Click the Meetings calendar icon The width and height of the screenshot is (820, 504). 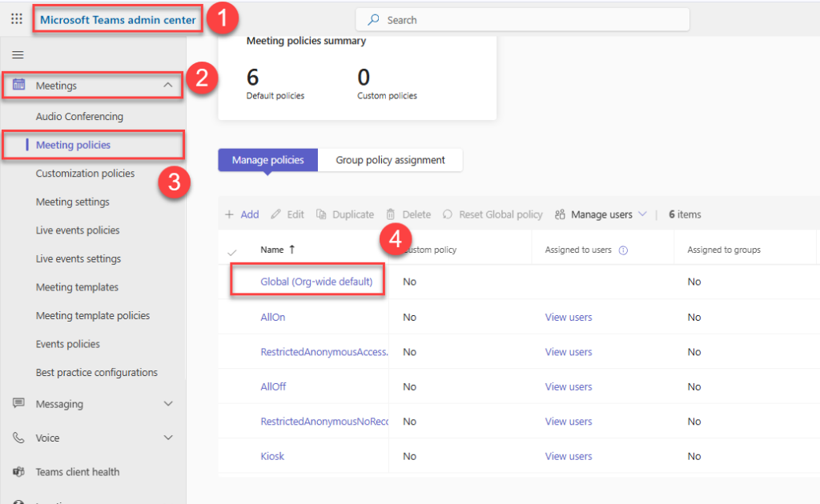[19, 84]
